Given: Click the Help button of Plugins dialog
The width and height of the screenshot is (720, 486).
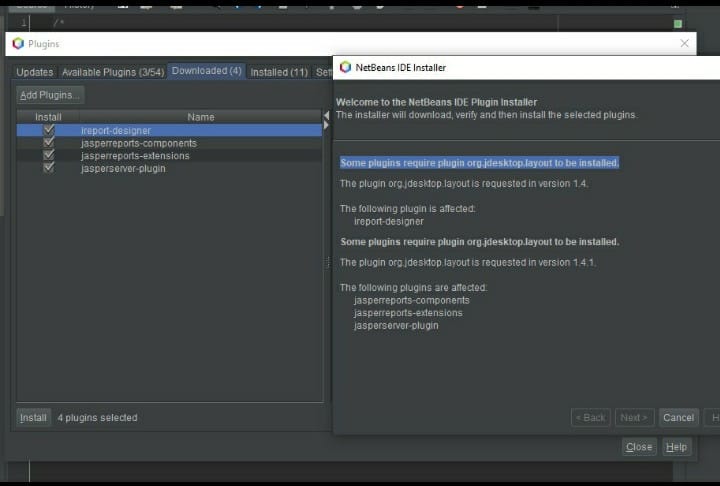Looking at the screenshot, I should pos(676,447).
